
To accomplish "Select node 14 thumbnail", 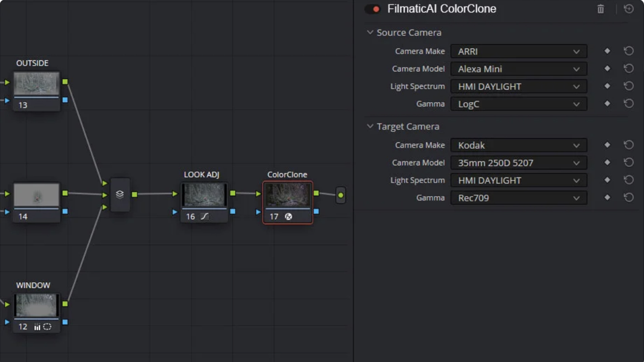I will coord(37,195).
